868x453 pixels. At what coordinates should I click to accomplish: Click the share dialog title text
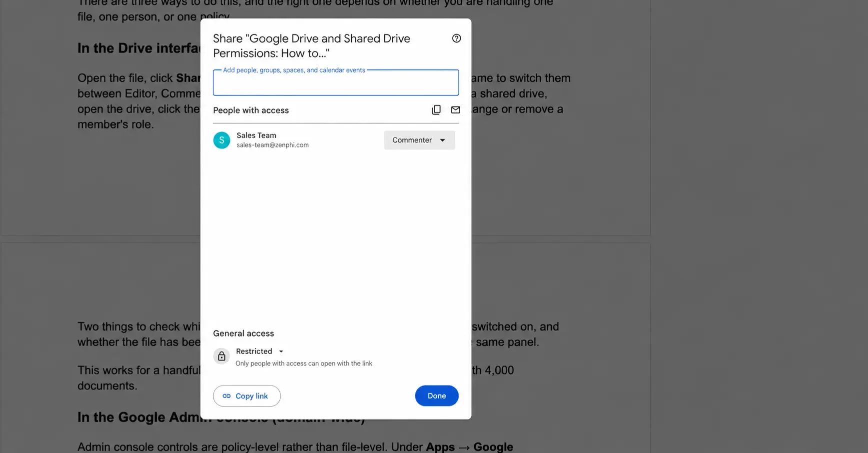[x=311, y=46]
